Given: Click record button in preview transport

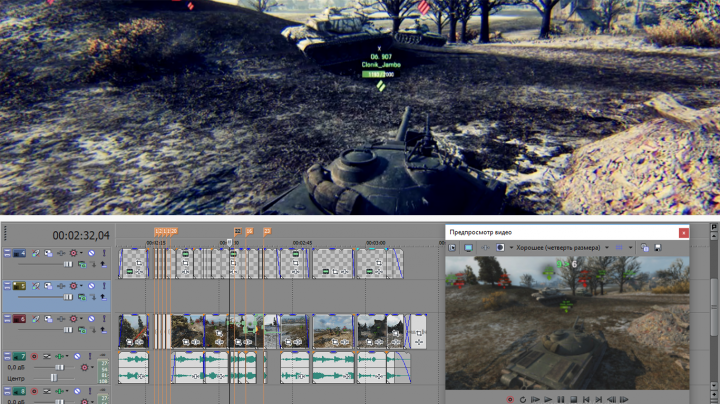Looking at the screenshot, I should (x=510, y=400).
